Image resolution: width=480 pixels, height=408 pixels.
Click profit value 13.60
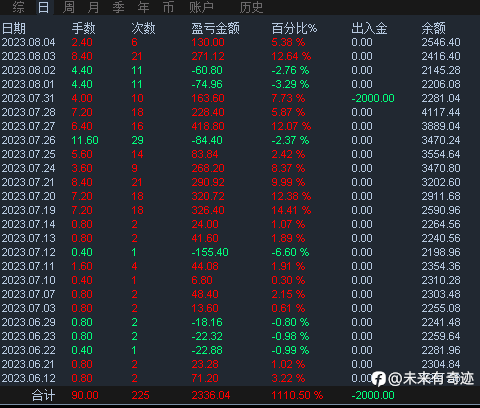(205, 308)
